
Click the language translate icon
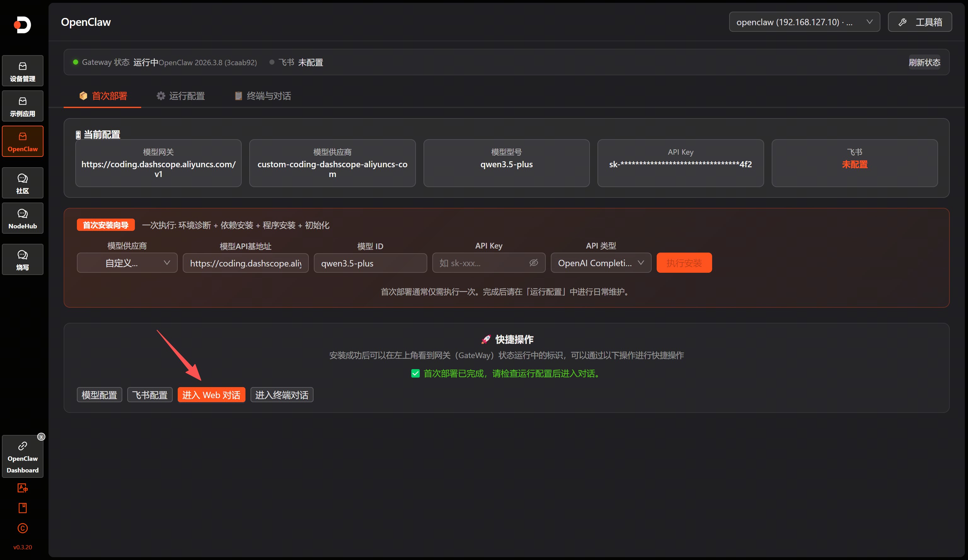23,488
